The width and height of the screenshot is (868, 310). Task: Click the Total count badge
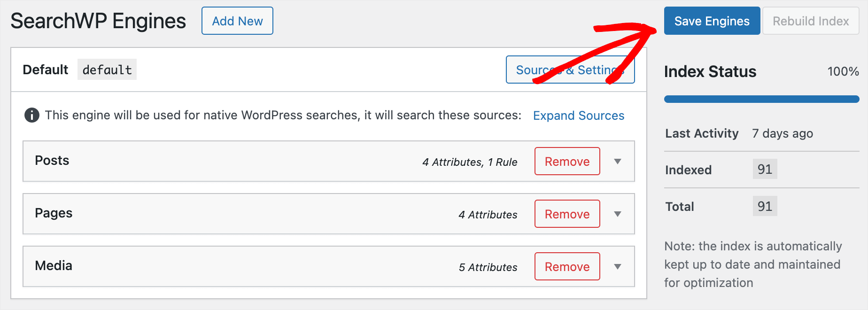[x=765, y=206]
